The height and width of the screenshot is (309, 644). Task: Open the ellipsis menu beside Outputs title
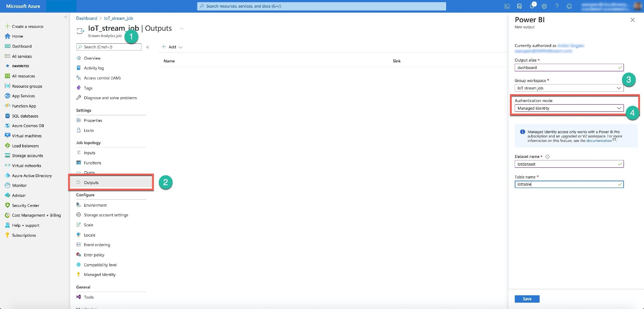coord(182,29)
